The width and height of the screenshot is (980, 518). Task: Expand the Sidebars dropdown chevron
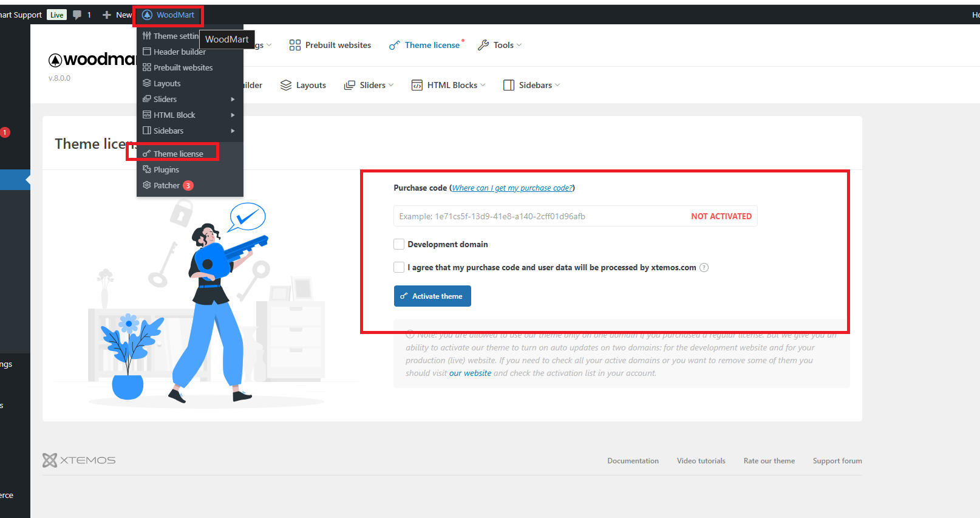pyautogui.click(x=557, y=85)
